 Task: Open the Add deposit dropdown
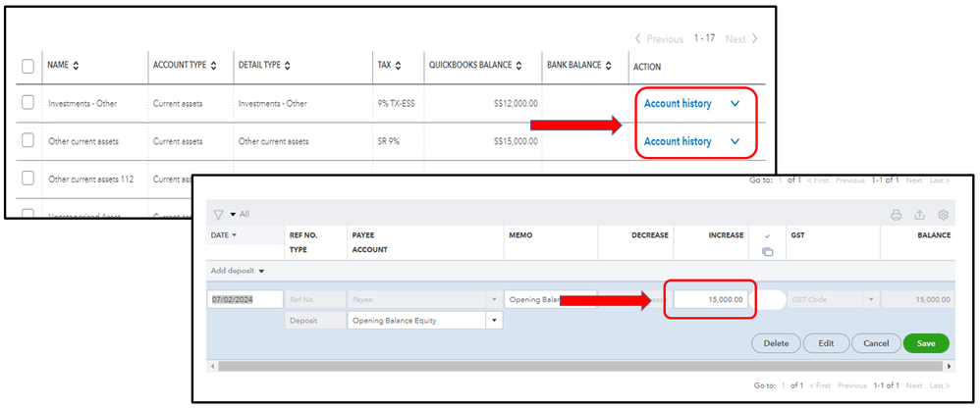(x=238, y=271)
